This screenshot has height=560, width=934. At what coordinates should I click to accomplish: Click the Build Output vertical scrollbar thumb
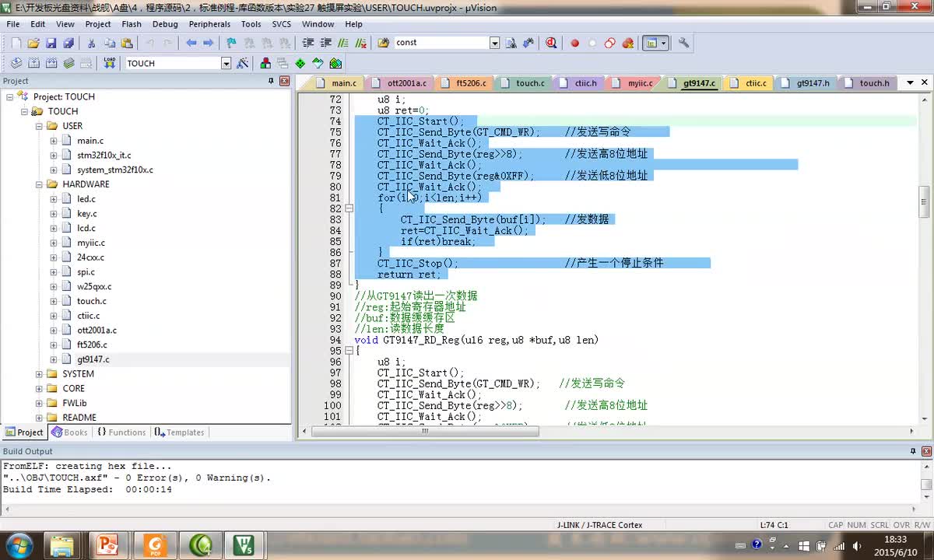[x=926, y=485]
